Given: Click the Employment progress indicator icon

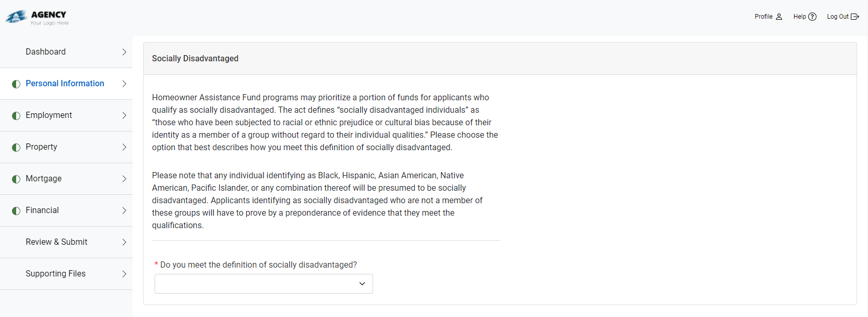Looking at the screenshot, I should [16, 115].
